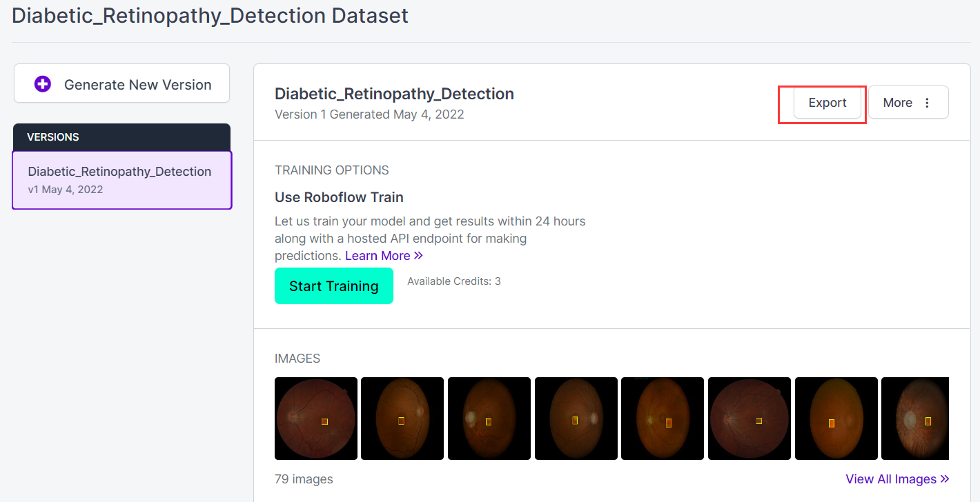
Task: Open the More options three-dot icon
Action: pos(927,103)
